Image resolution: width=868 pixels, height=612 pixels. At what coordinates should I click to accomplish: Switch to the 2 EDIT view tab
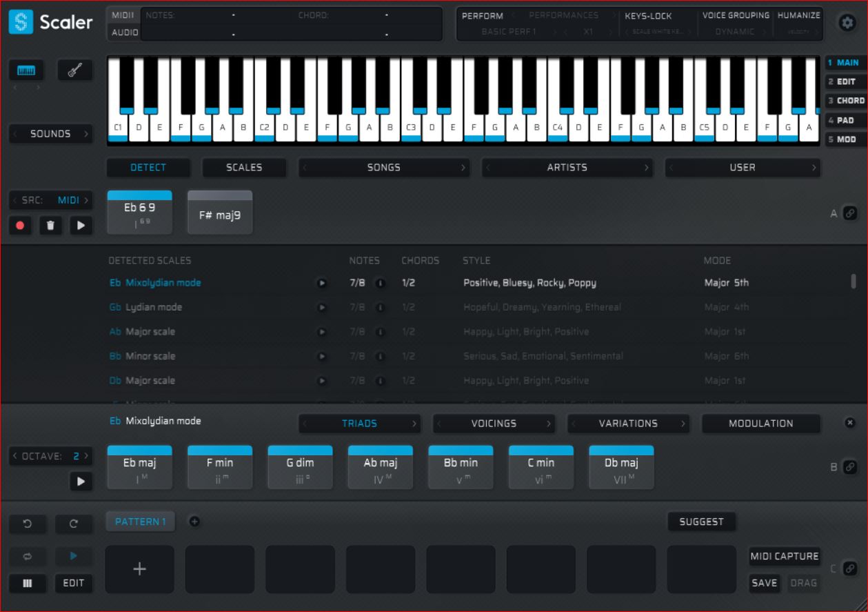[x=845, y=81]
